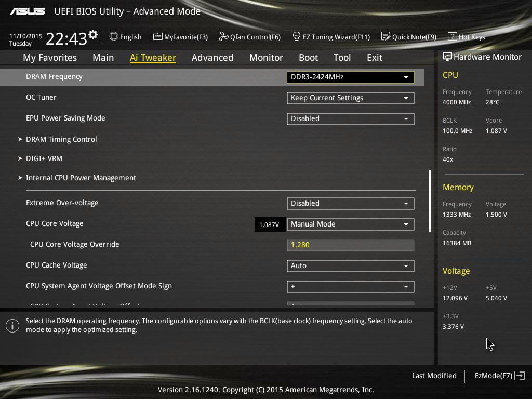This screenshot has width=532, height=399.
Task: Open the OC Tuner dropdown
Action: (351, 98)
